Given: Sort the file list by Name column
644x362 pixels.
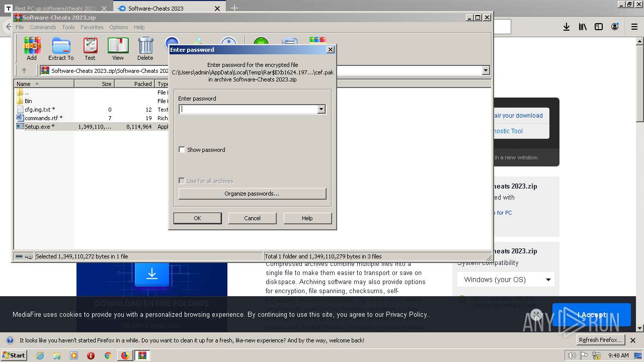Looking at the screenshot, I should [x=44, y=84].
